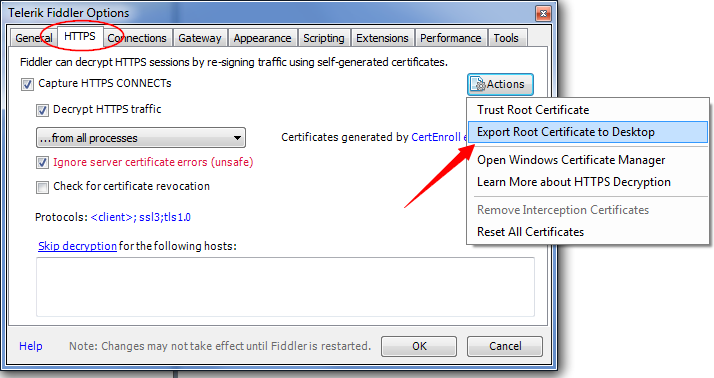Viewport: 714px width, 378px height.
Task: Open the Help link
Action: pyautogui.click(x=31, y=346)
